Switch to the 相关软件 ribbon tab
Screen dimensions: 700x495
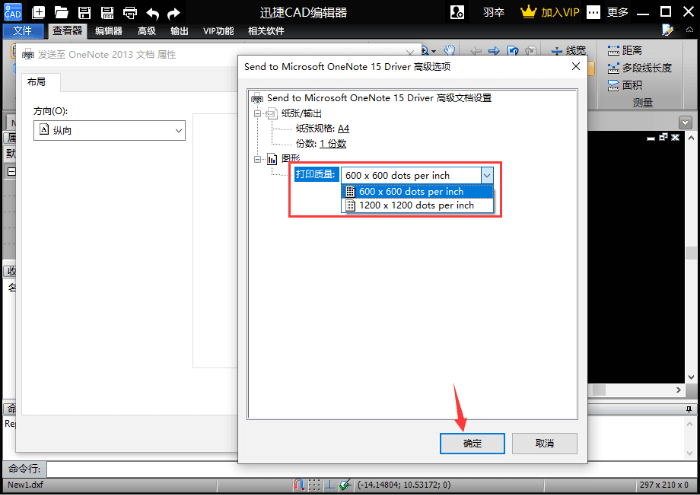[266, 31]
